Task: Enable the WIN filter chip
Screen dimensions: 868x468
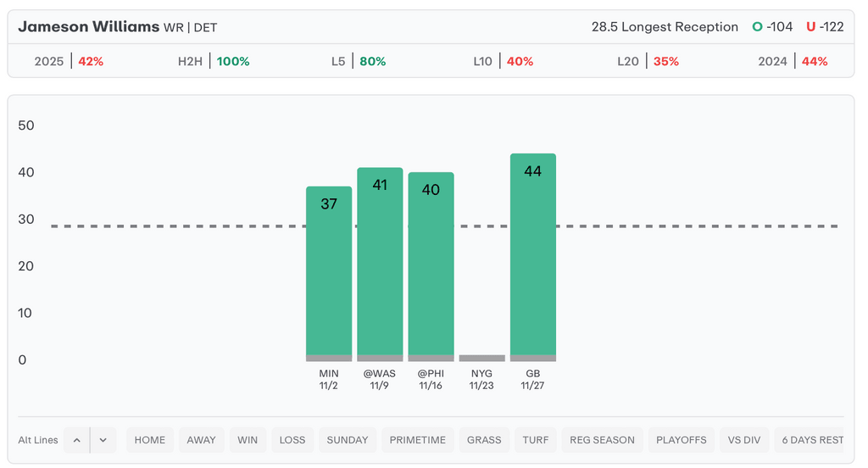Action: pos(248,440)
